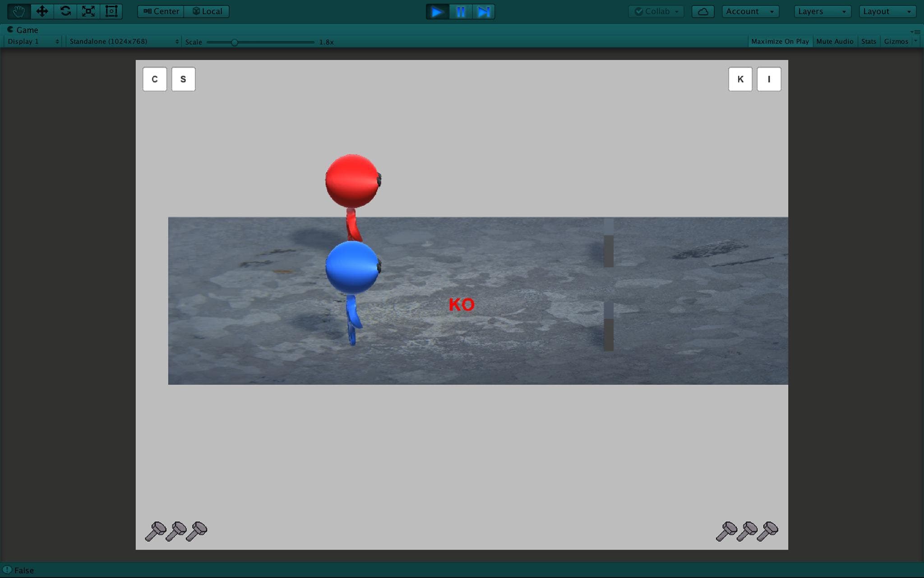Toggle the Local handle rotation button
Screen dimensions: 924x578
click(207, 11)
